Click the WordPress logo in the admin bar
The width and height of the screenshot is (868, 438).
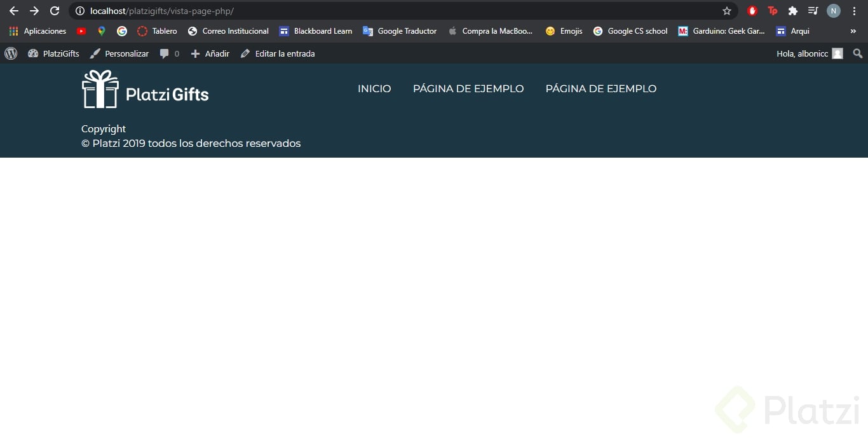(x=11, y=53)
